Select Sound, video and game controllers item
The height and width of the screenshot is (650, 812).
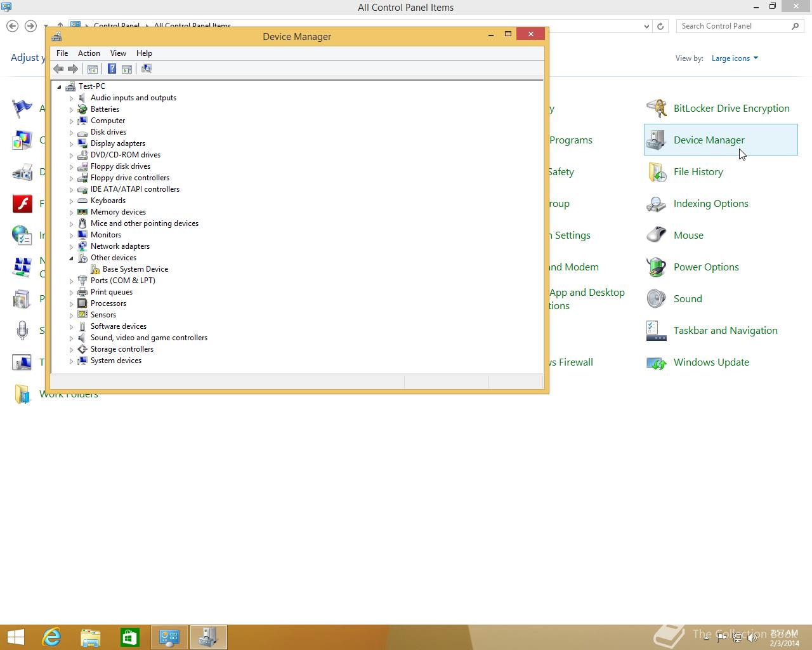(x=149, y=338)
